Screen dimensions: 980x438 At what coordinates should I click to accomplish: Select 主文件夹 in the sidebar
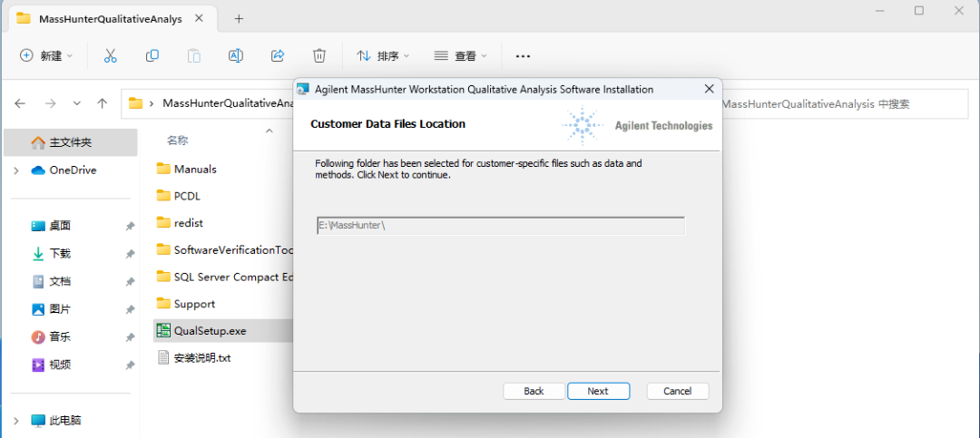(71, 142)
